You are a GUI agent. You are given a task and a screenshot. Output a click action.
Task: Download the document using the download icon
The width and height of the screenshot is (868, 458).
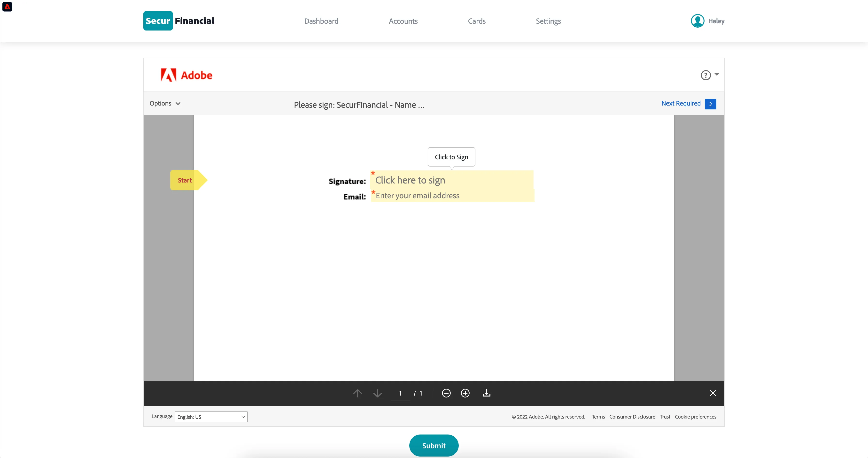point(486,393)
